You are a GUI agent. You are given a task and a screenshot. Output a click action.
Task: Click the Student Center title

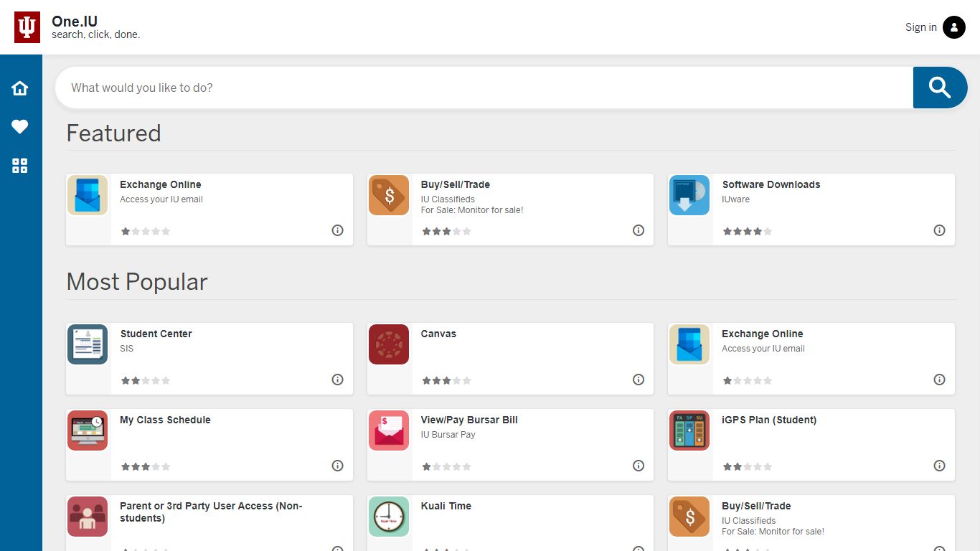click(156, 334)
